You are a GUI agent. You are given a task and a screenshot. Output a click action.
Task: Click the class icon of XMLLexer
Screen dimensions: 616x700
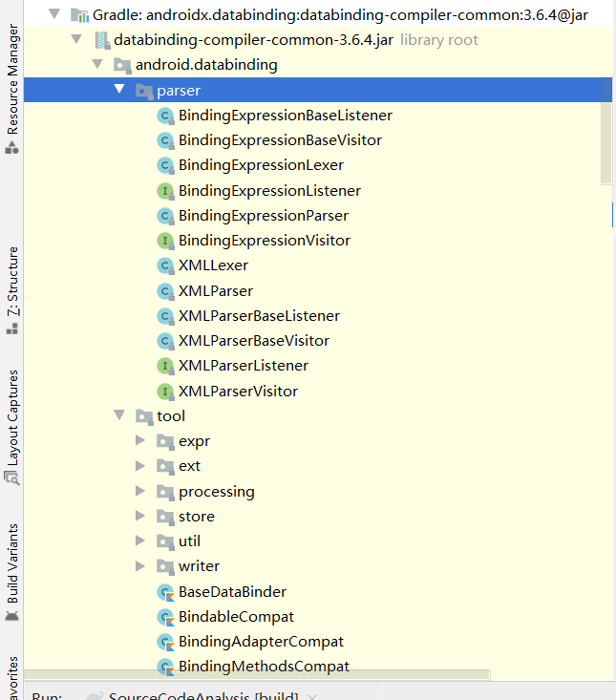pyautogui.click(x=165, y=266)
